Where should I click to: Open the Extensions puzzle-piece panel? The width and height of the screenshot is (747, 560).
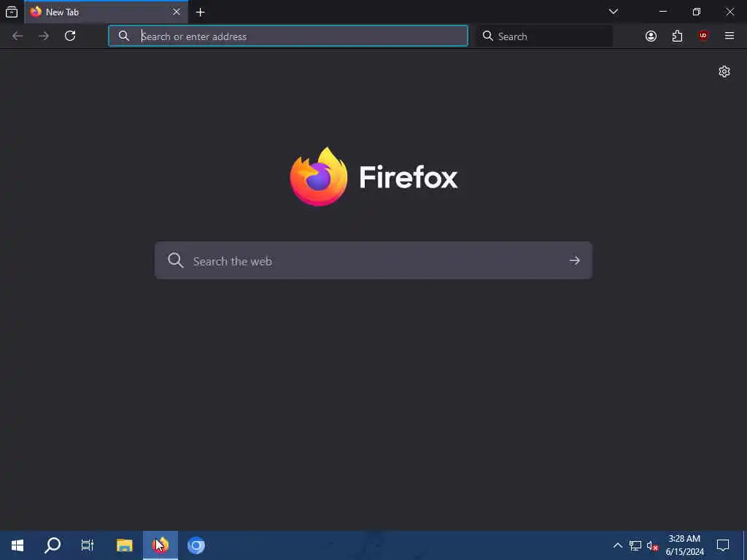pyautogui.click(x=677, y=36)
